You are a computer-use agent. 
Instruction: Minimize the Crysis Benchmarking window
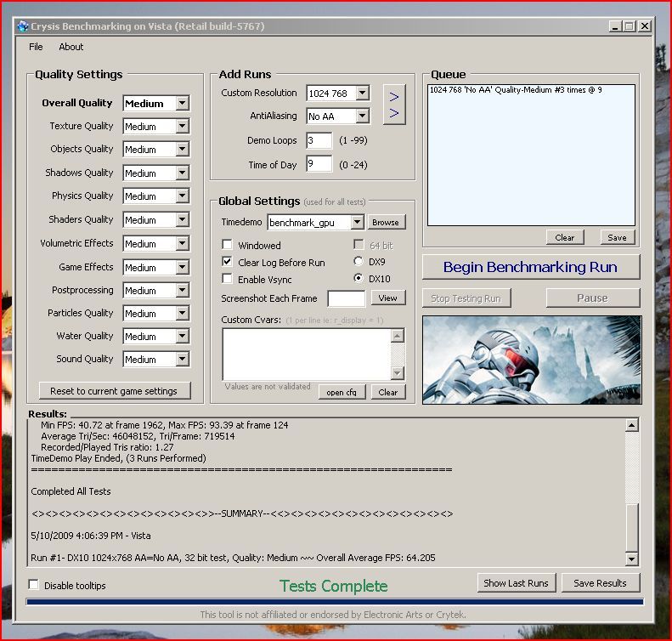pos(615,26)
